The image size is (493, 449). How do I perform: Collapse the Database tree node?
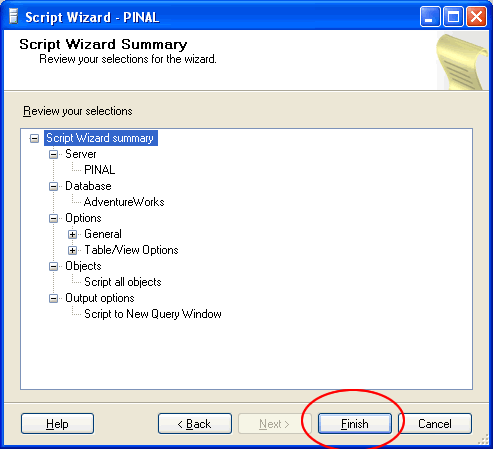pos(53,186)
